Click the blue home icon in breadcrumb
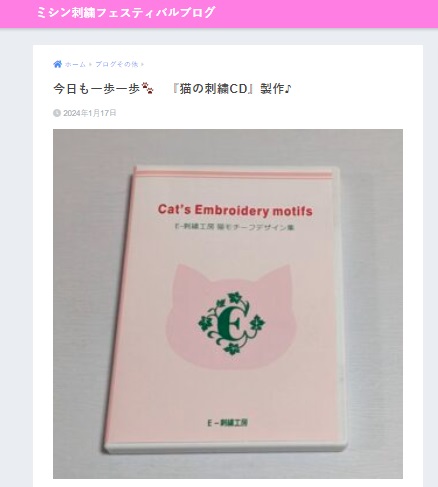This screenshot has width=438, height=487. coord(57,64)
